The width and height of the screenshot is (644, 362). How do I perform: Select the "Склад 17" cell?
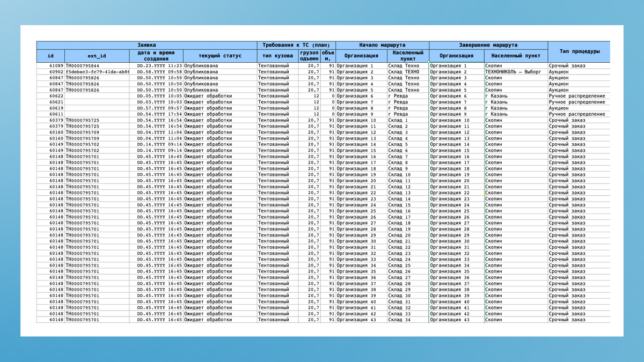tap(408, 217)
